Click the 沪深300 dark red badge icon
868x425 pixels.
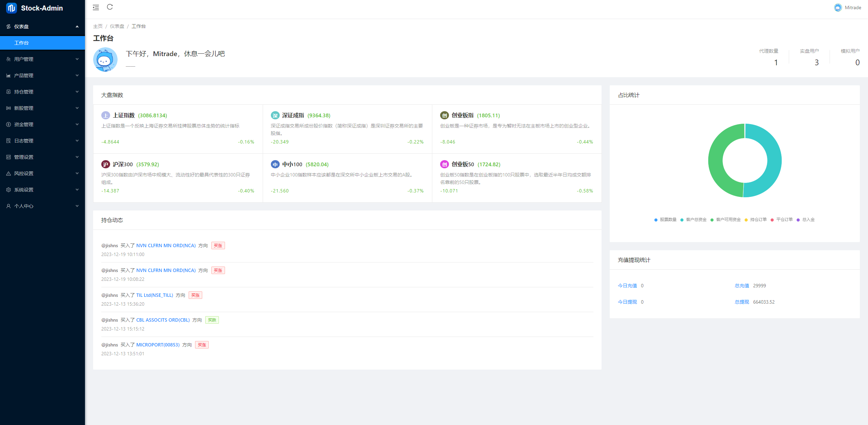[x=106, y=165]
